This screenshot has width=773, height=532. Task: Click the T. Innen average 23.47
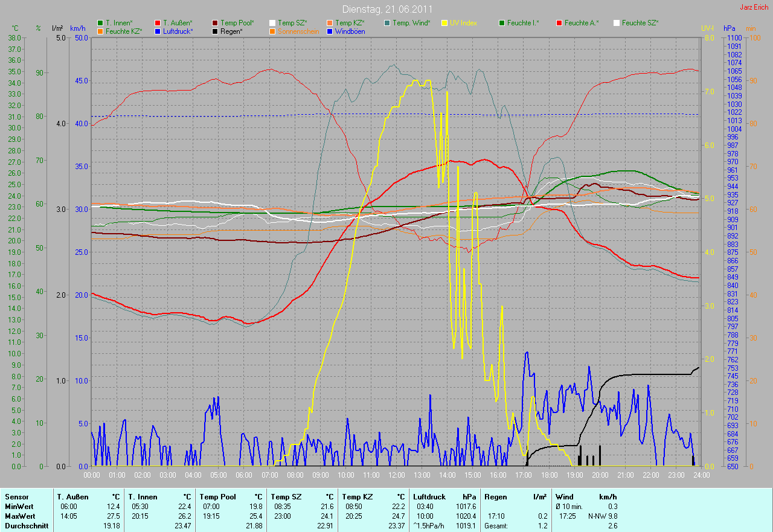tap(182, 526)
